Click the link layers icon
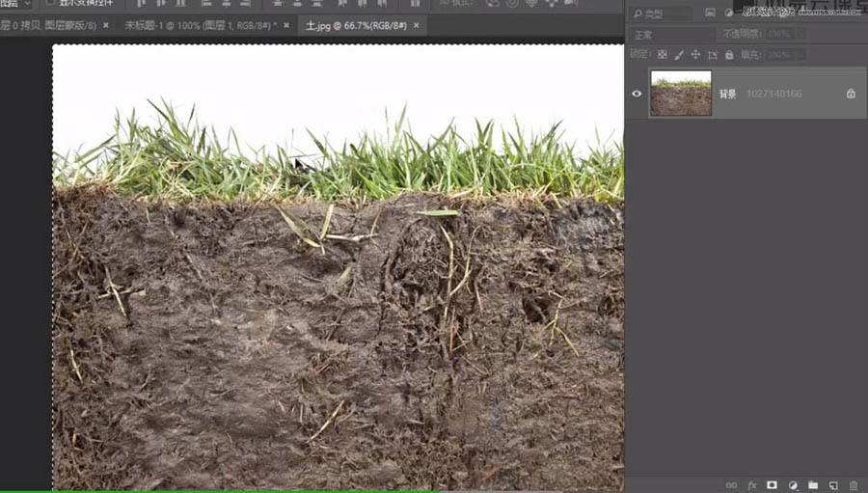The image size is (868, 493). [x=731, y=485]
